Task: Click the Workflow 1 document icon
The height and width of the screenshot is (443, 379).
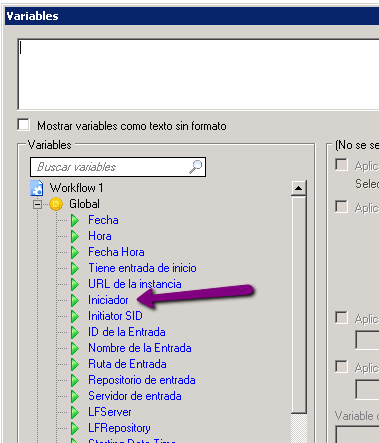Action: pos(37,188)
